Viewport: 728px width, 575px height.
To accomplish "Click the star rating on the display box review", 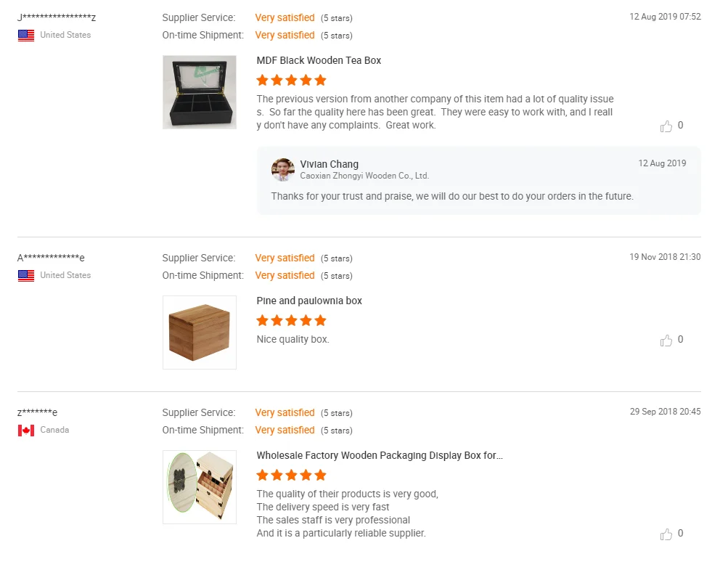I will coord(292,475).
